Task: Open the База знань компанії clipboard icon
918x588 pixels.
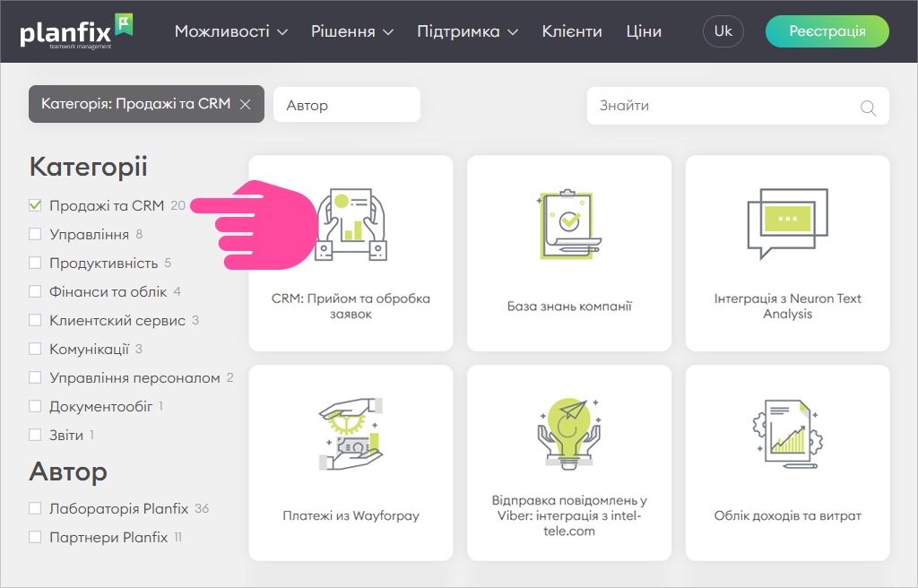Action: [569, 224]
